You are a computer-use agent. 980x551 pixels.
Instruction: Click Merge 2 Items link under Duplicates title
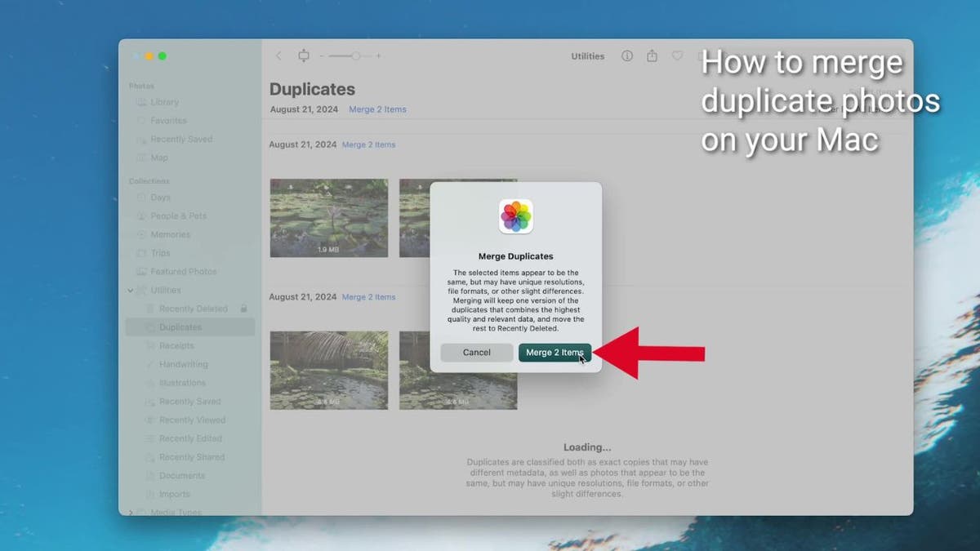coord(377,109)
